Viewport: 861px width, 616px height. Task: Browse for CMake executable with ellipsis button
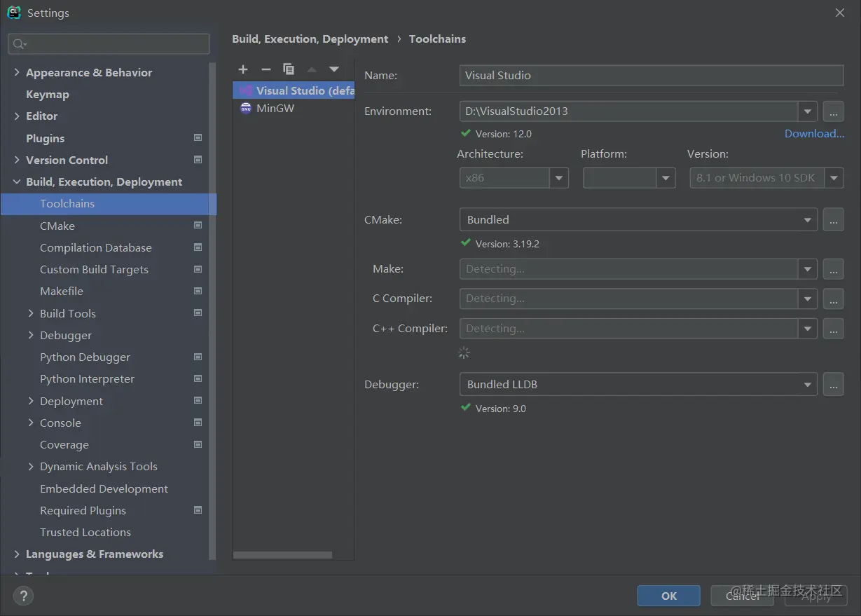(x=833, y=219)
